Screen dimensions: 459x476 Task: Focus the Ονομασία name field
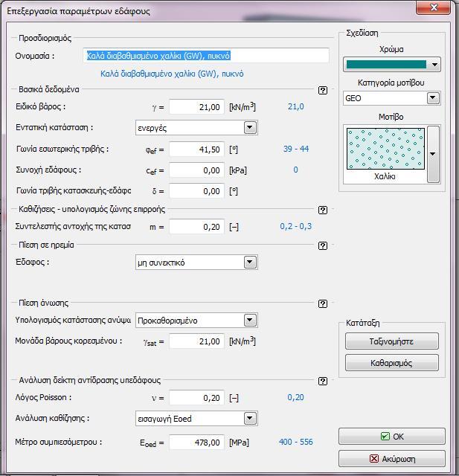[206, 56]
